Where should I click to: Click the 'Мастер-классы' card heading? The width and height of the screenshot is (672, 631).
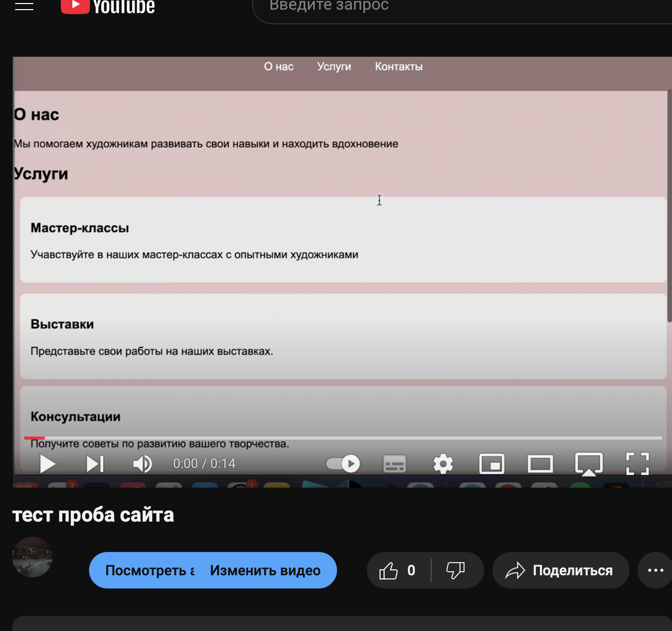pos(80,228)
